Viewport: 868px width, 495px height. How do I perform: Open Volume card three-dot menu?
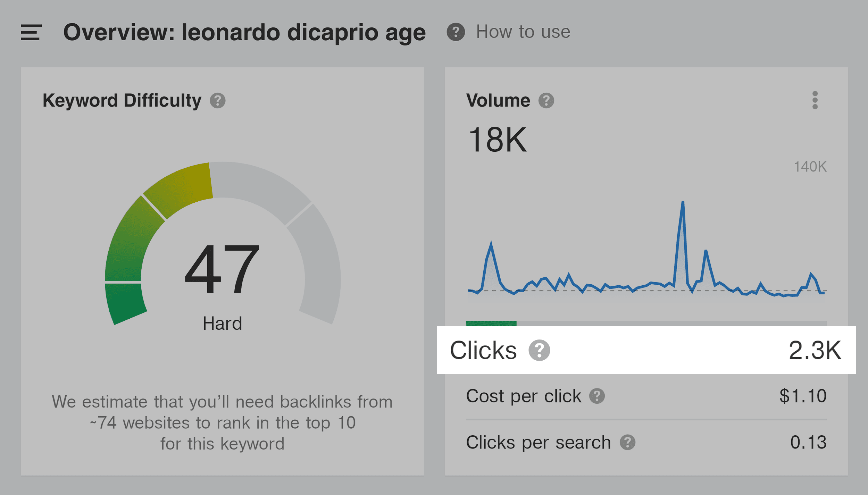pos(815,100)
